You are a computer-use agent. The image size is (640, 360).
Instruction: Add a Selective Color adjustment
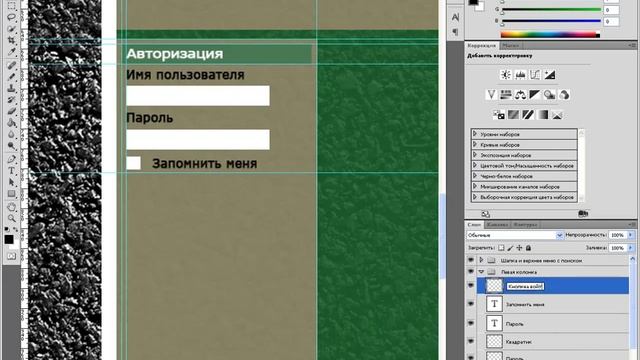557,115
